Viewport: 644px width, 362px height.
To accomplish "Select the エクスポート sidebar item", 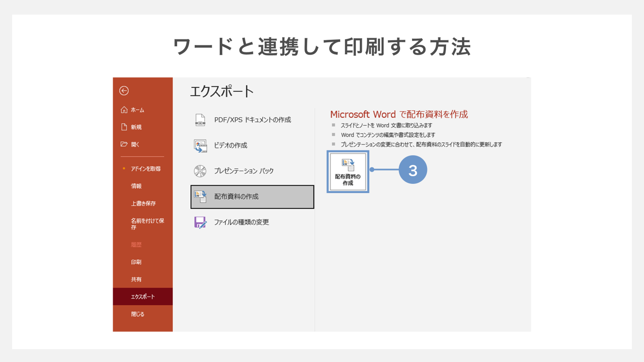I will click(143, 297).
